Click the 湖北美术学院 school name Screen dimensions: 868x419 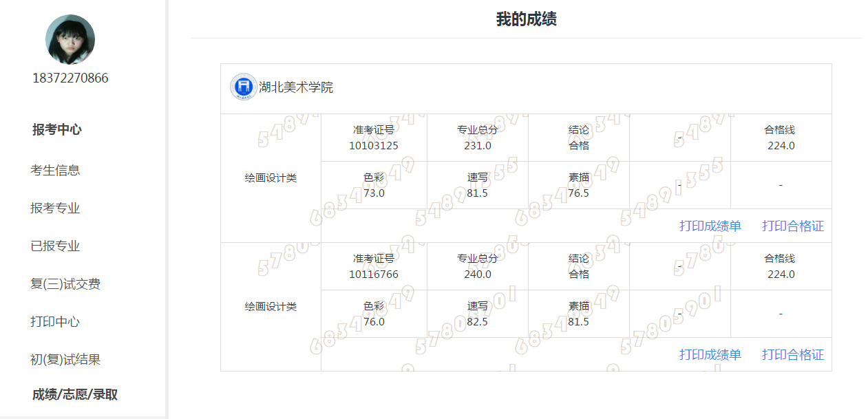coord(296,87)
